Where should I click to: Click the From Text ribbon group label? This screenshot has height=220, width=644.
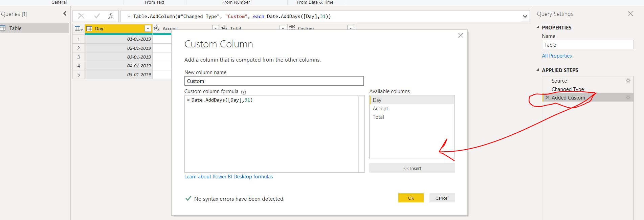(154, 2)
